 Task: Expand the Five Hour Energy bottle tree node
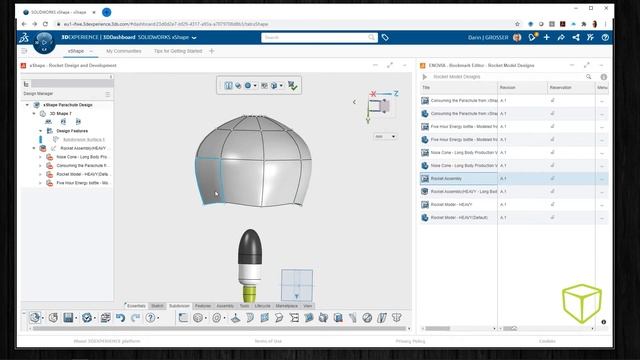pyautogui.click(x=40, y=183)
